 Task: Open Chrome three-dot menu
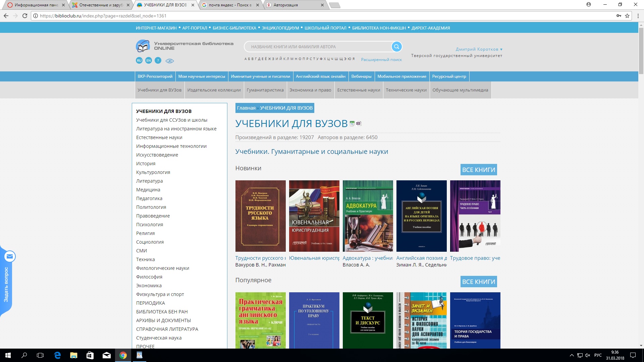638,16
